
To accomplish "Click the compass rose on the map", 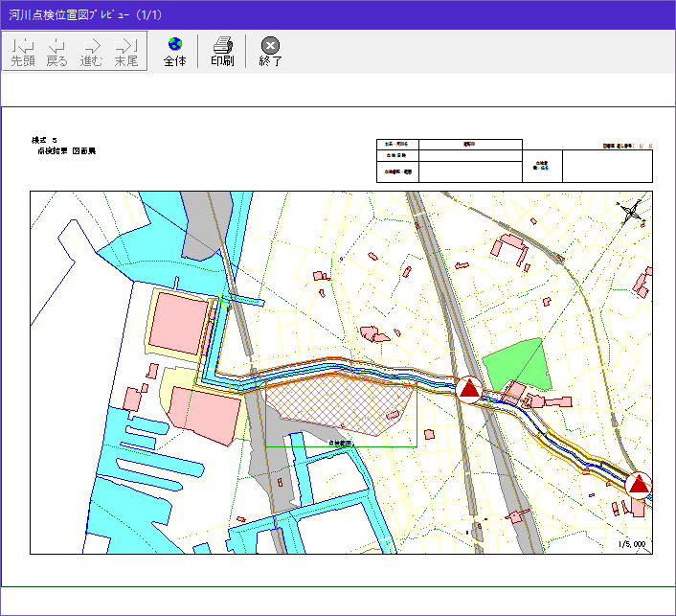I will (632, 214).
